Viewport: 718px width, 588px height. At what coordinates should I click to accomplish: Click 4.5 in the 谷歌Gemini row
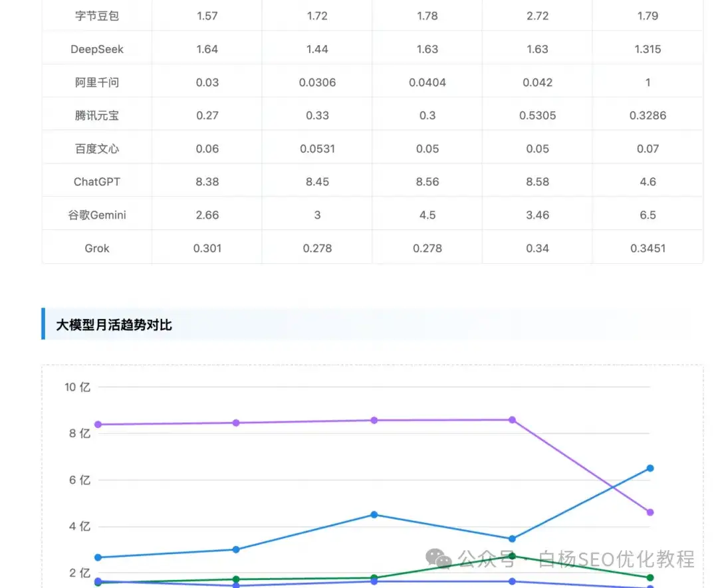(x=427, y=215)
